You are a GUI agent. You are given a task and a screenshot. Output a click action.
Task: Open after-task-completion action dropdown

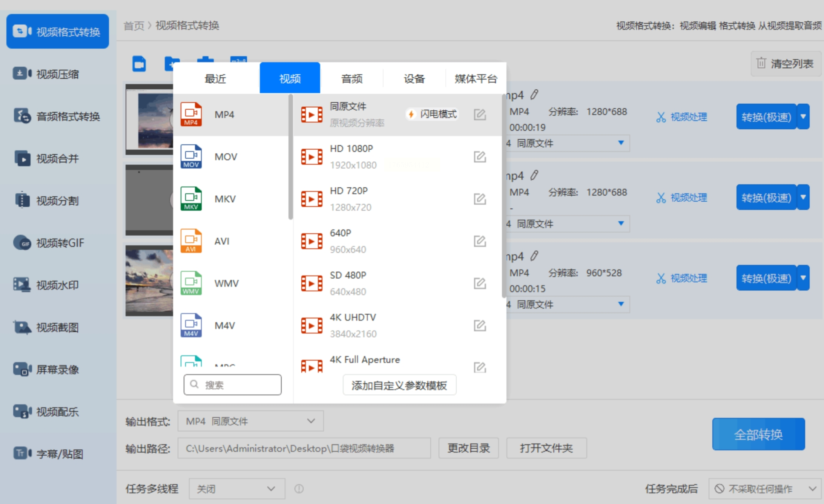tap(764, 489)
